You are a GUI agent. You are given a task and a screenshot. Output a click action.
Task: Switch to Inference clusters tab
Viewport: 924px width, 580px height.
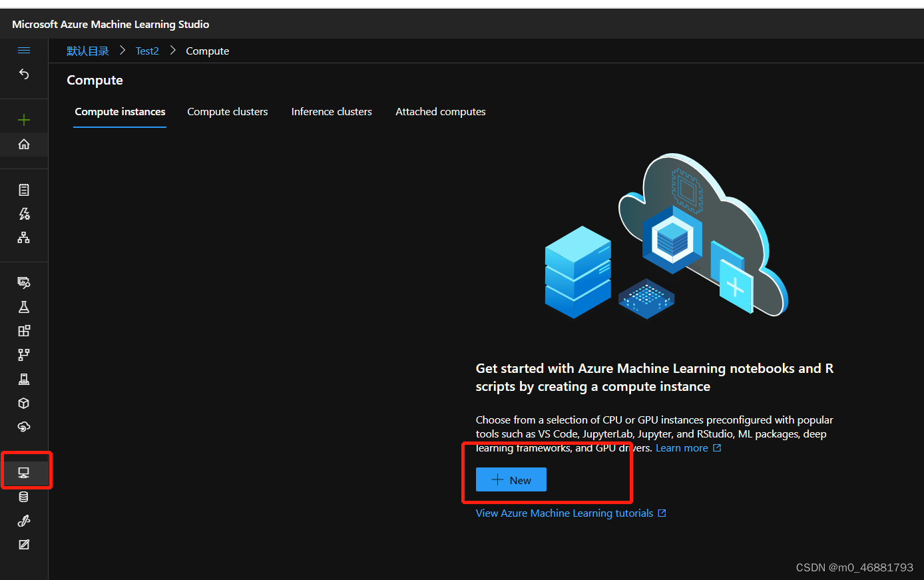pyautogui.click(x=332, y=112)
